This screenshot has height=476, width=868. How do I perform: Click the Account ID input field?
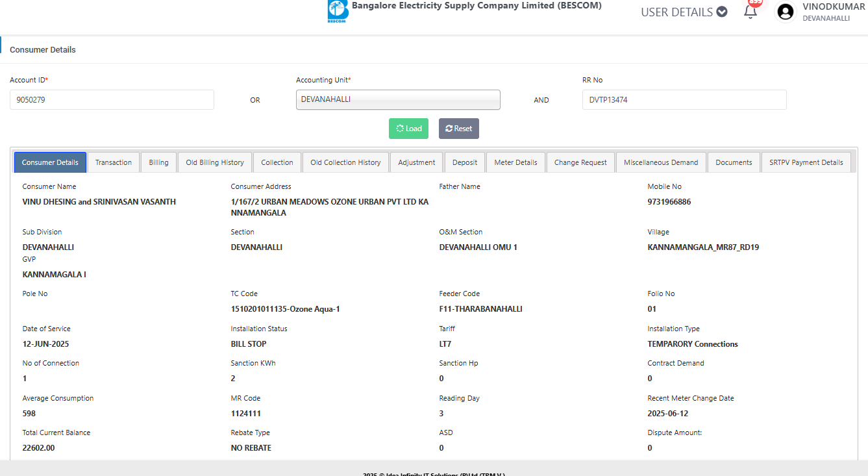(x=112, y=100)
